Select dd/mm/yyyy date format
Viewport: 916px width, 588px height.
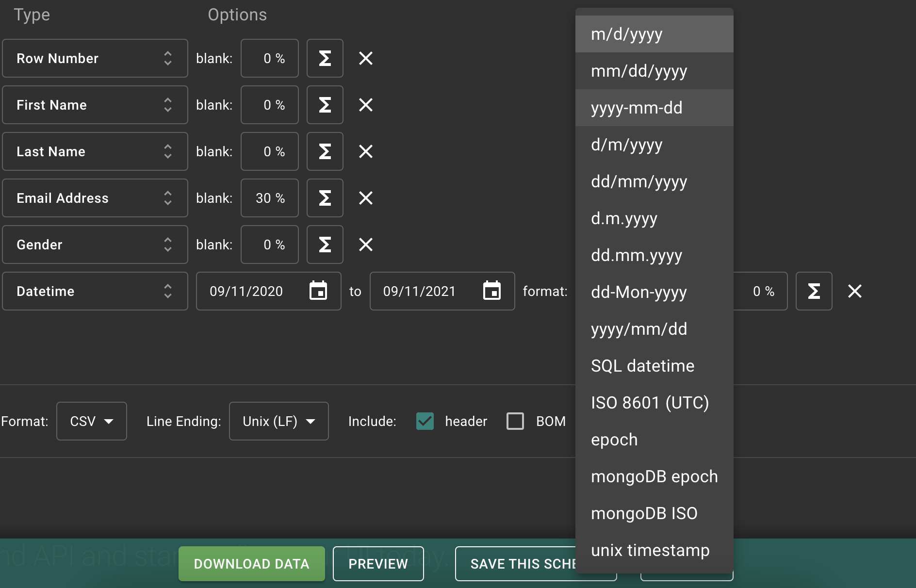click(x=654, y=181)
